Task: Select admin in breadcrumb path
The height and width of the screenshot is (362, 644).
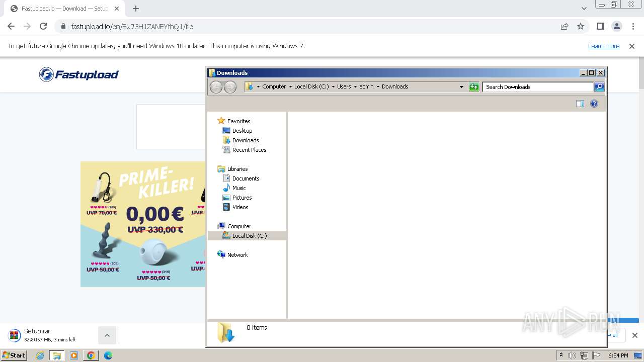Action: tap(366, 86)
